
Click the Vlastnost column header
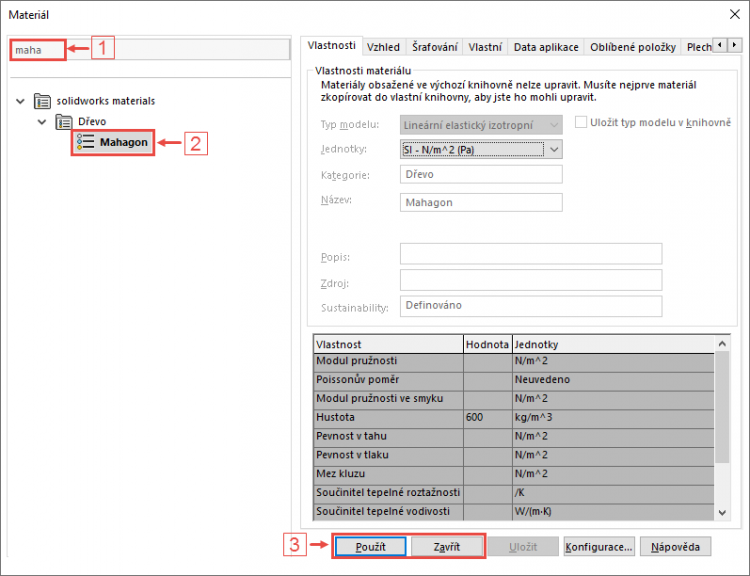tap(388, 344)
